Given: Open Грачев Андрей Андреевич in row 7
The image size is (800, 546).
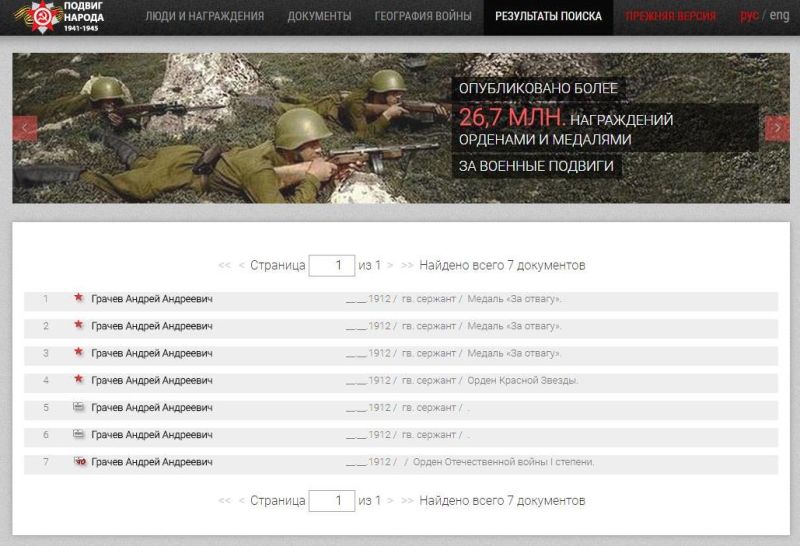Looking at the screenshot, I should (152, 462).
